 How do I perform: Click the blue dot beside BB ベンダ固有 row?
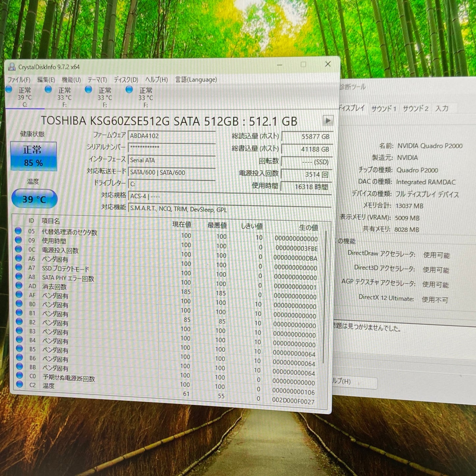click(19, 366)
